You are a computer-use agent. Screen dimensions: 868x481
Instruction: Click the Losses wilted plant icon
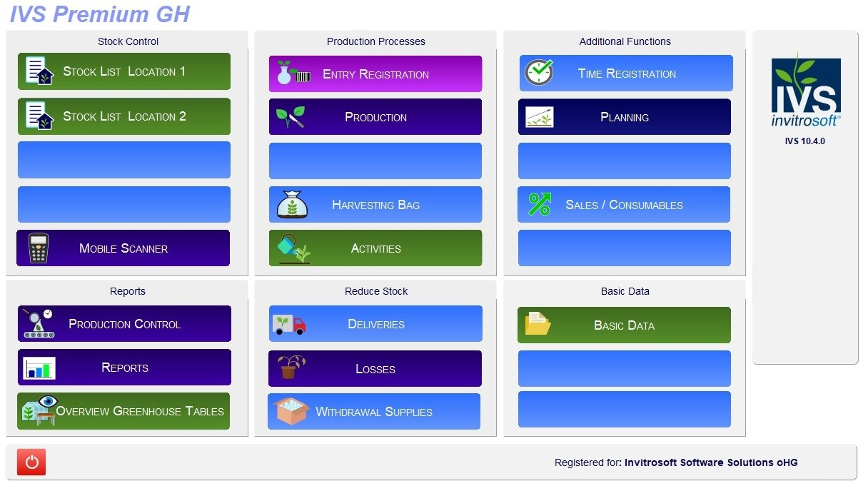point(291,367)
